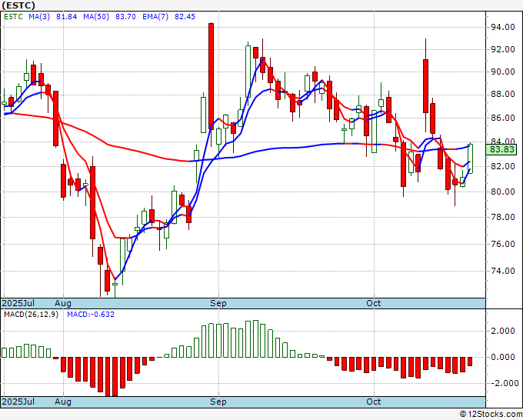523x420 pixels.
Task: Click the (ESTC) chart title
Action: tap(18, 5)
